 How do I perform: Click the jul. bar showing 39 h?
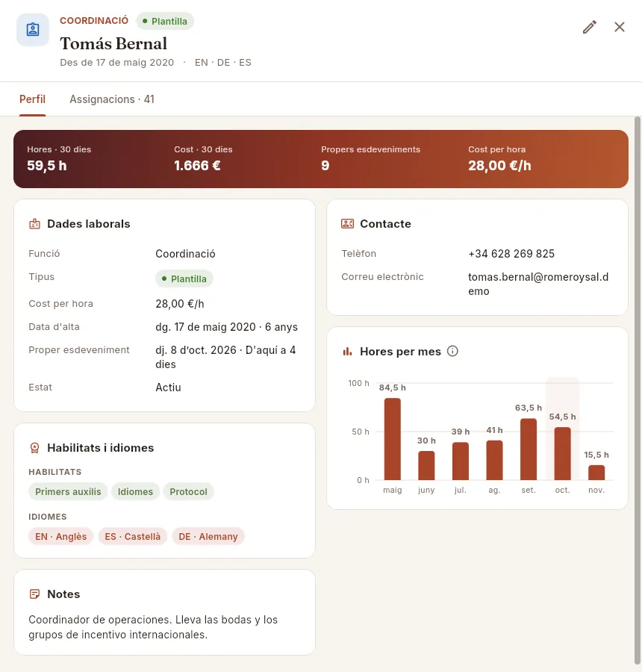[x=461, y=461]
